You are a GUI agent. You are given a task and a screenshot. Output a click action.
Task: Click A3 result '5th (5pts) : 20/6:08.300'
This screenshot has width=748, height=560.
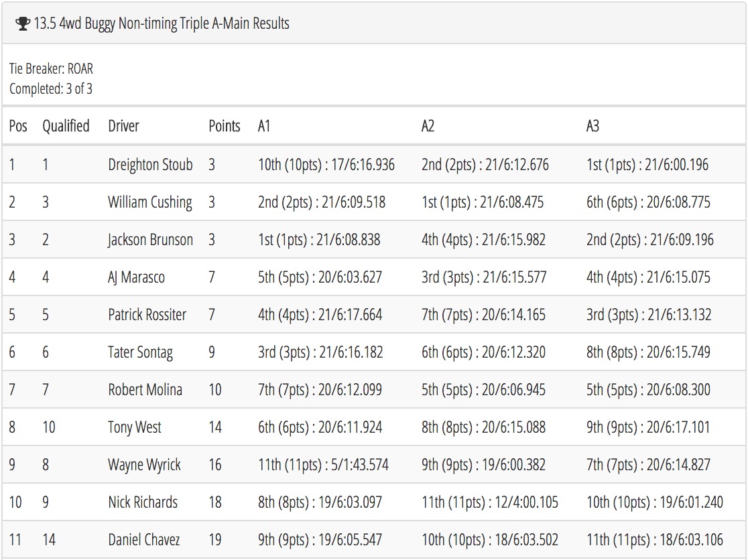(x=648, y=389)
